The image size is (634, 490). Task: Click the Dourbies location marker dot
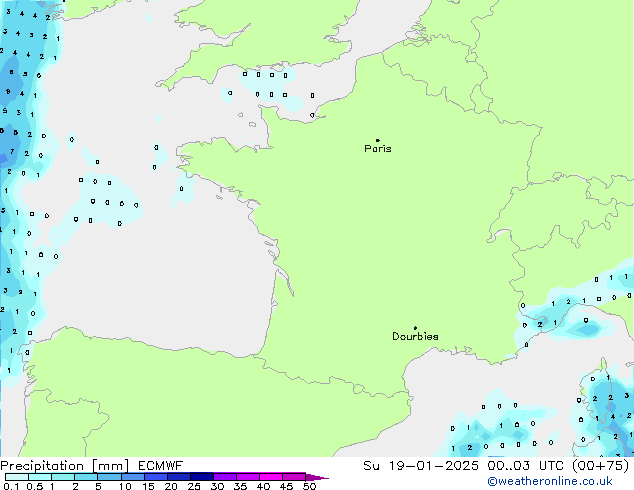(415, 328)
